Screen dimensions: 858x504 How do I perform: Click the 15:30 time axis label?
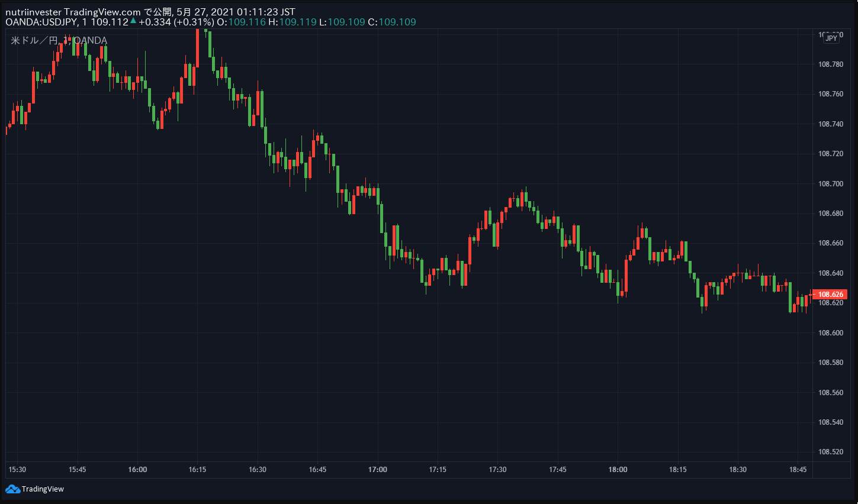point(17,470)
